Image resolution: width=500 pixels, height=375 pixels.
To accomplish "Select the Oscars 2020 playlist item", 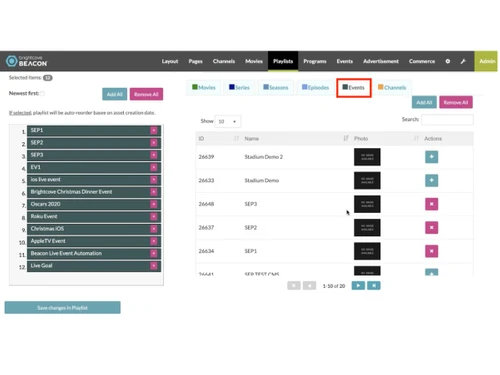I will pos(94,204).
